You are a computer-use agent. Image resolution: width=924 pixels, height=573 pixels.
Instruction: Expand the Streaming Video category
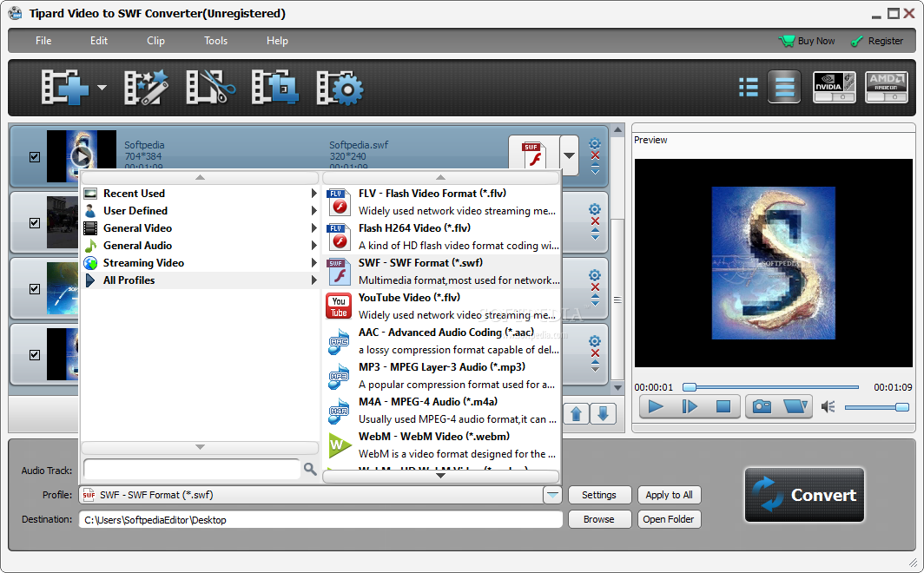click(200, 263)
